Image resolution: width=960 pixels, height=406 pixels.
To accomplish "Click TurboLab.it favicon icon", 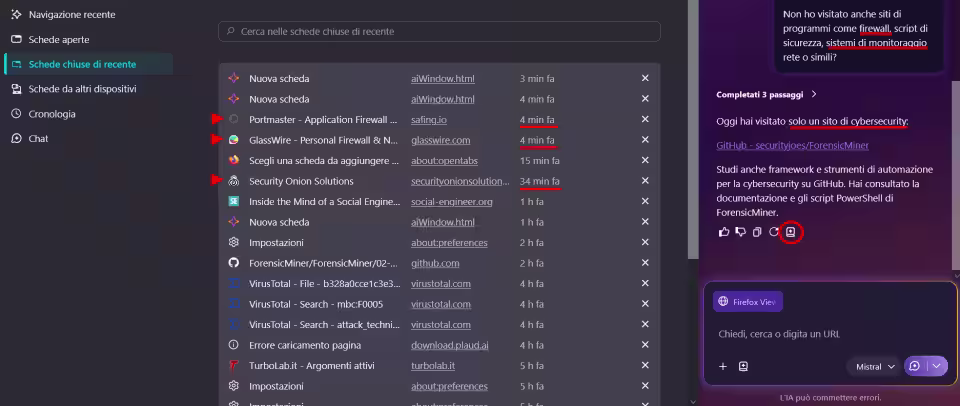I will click(x=233, y=366).
